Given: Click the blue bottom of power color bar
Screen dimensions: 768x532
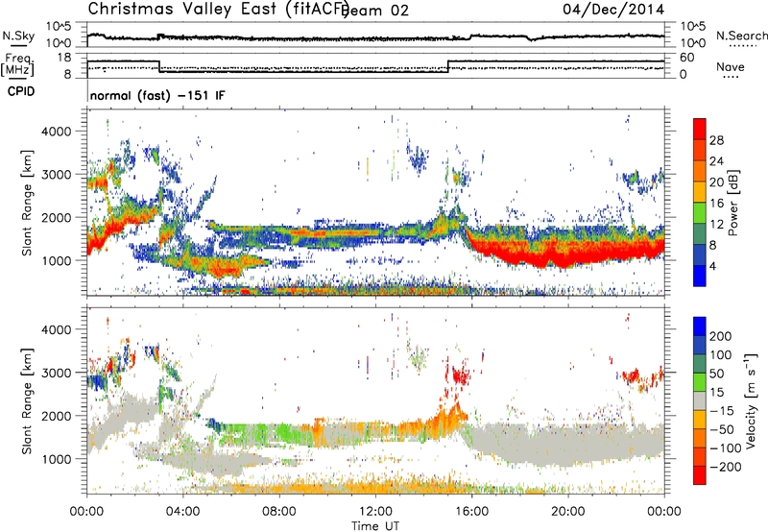Looking at the screenshot, I should click(700, 275).
